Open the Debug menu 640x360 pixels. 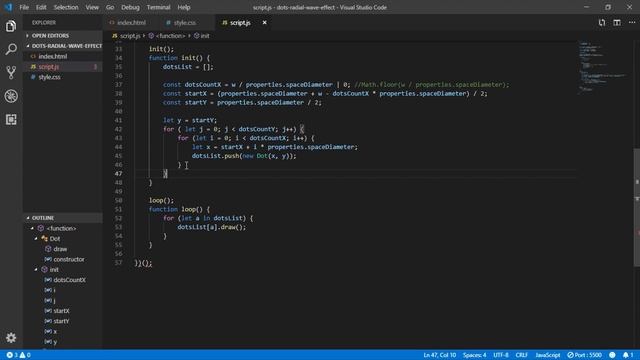click(130, 7)
